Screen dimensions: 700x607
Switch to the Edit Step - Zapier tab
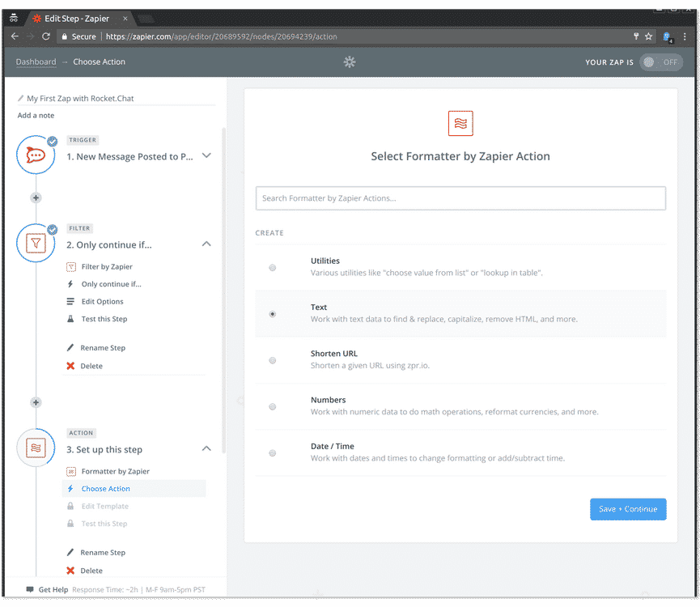coord(77,19)
